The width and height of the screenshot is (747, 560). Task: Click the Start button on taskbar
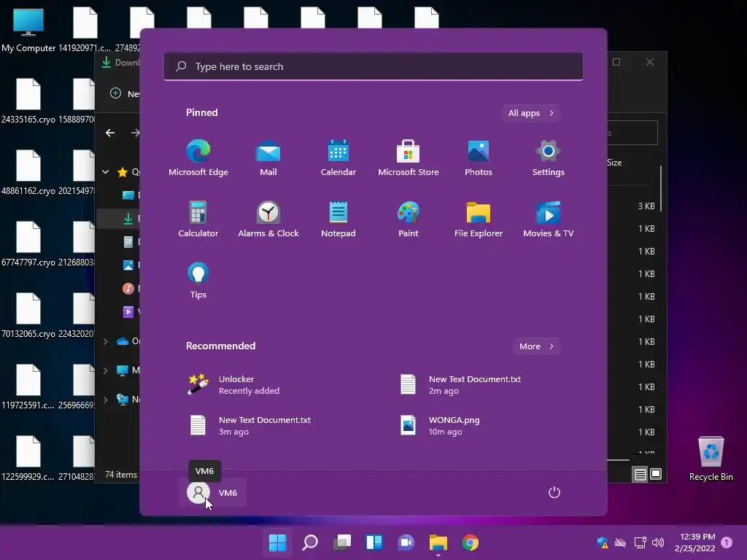277,542
